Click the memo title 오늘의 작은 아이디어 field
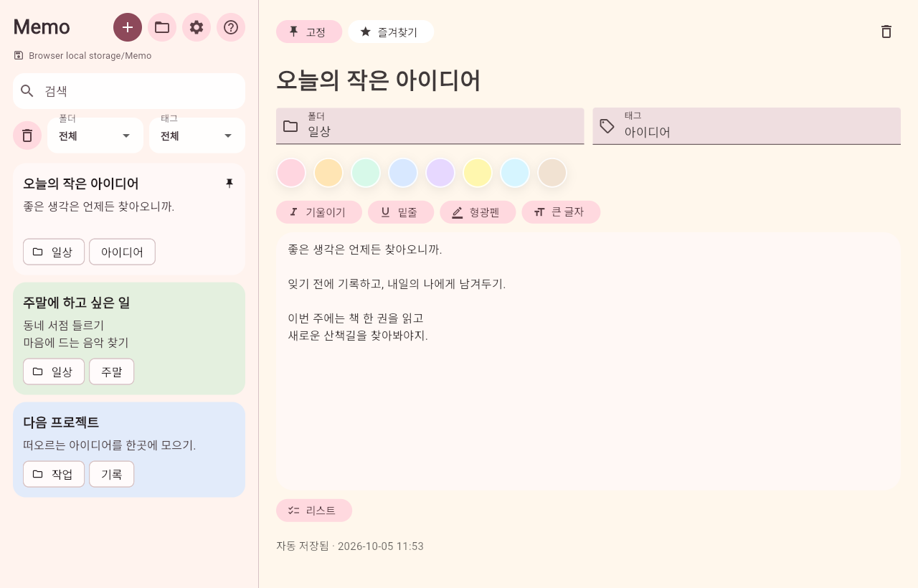The image size is (918, 588). [x=588, y=80]
